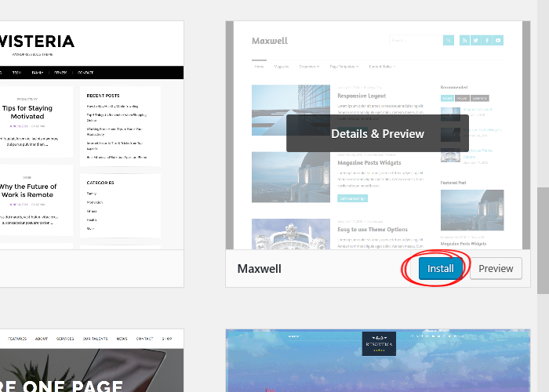Click 'Easy to use Theme Options' title
549x392 pixels.
coord(373,230)
